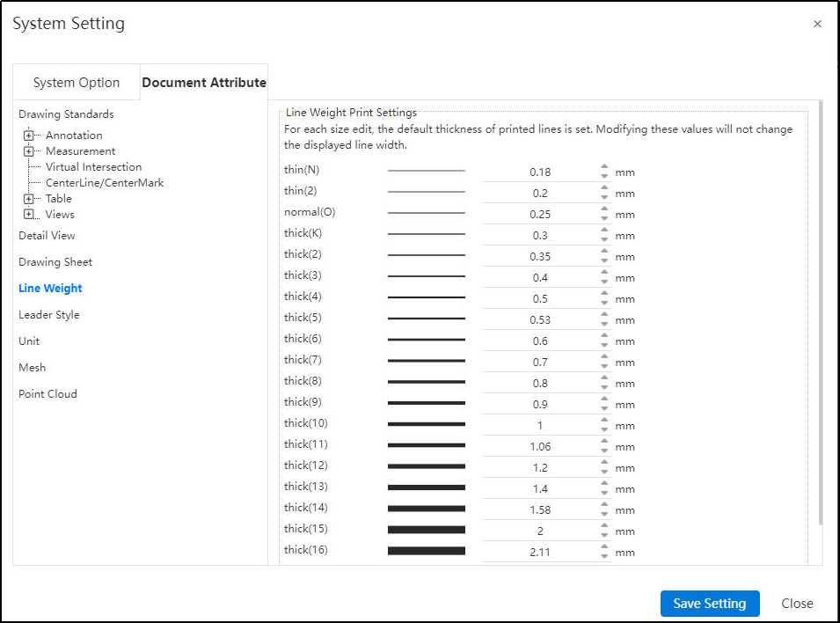
Task: Select Drawing Standards category
Action: pyautogui.click(x=67, y=114)
